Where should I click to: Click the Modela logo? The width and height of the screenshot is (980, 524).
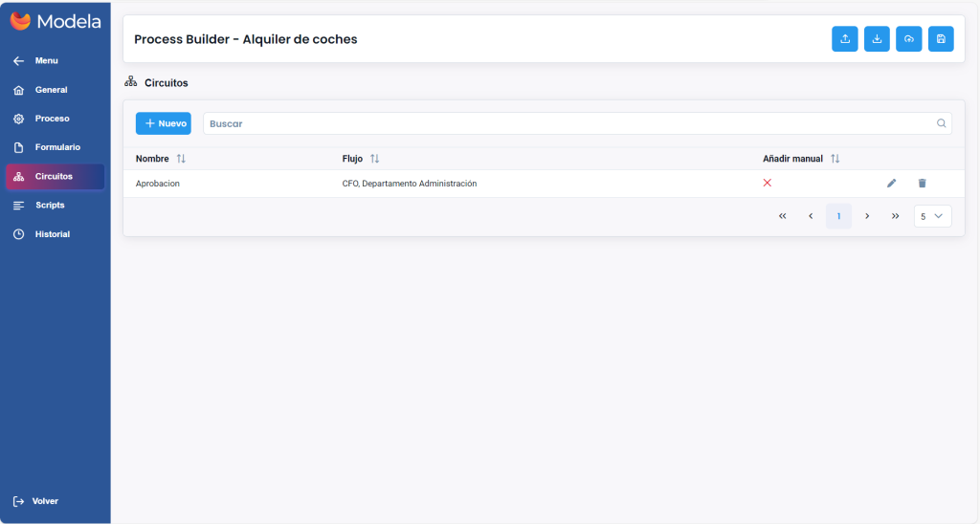(56, 21)
